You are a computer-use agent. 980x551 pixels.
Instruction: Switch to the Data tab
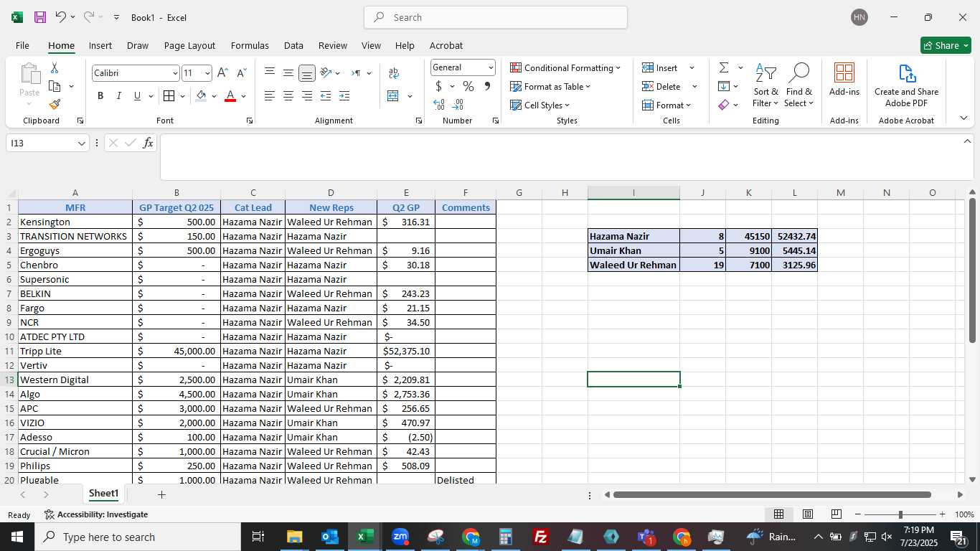pyautogui.click(x=293, y=45)
